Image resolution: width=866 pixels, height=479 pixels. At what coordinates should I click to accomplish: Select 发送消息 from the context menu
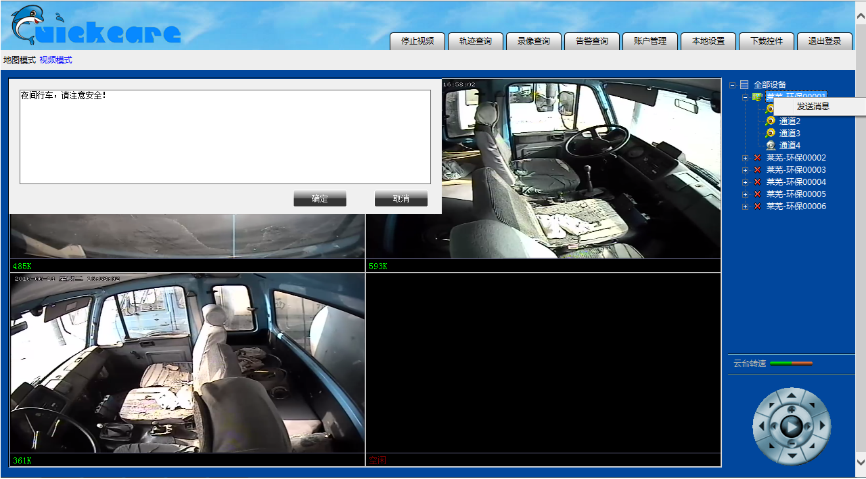[x=812, y=106]
